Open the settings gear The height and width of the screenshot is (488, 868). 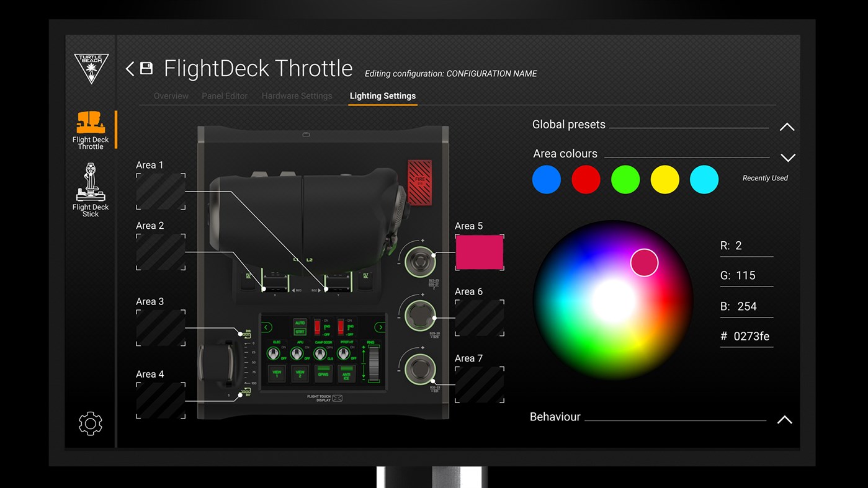coord(91,423)
